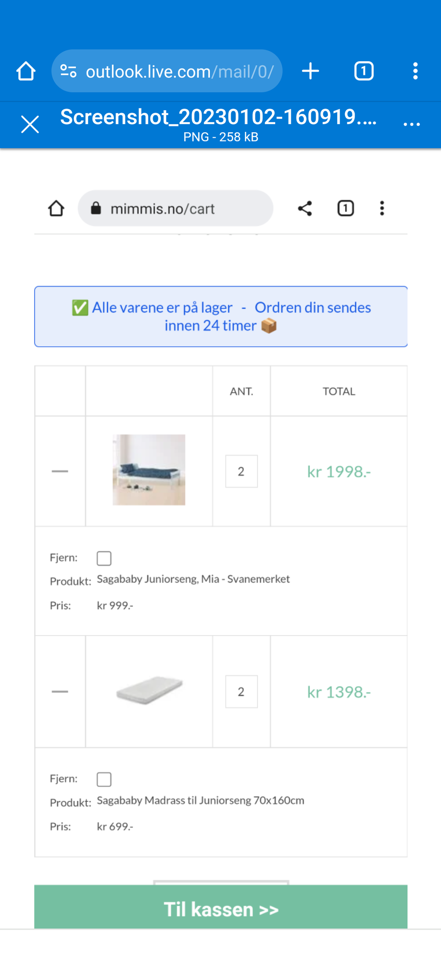Tap the mattress product thumbnail
The image size is (441, 980).
[149, 690]
